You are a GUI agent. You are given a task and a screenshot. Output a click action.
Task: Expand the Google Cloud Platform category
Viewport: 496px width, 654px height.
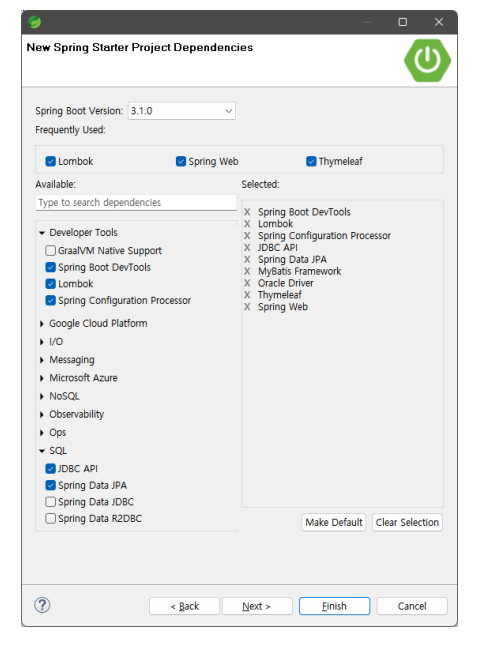[42, 324]
